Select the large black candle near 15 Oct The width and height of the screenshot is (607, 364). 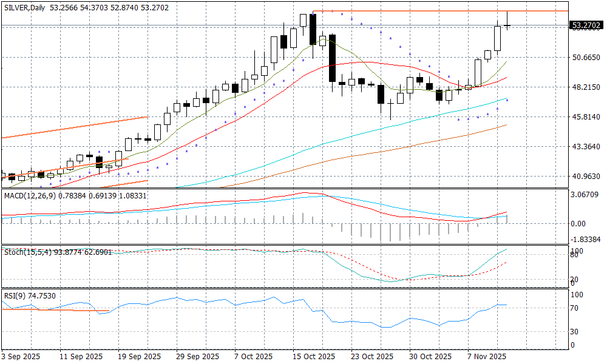click(313, 29)
